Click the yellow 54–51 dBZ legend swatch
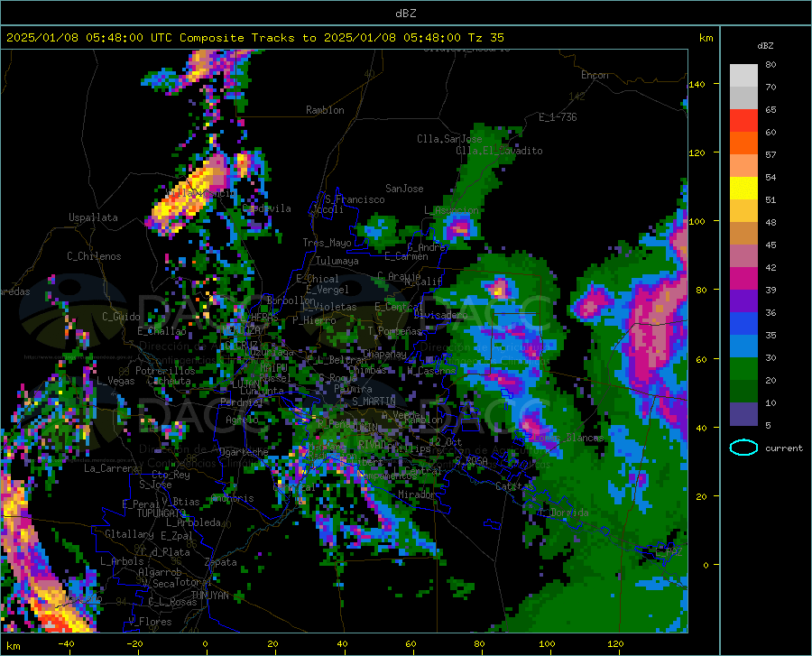This screenshot has width=812, height=656. coord(743,189)
